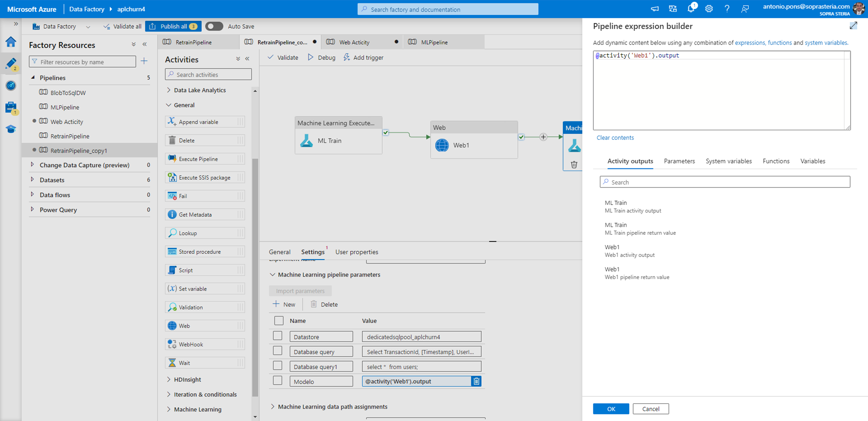Open the settings gear icon

point(709,9)
